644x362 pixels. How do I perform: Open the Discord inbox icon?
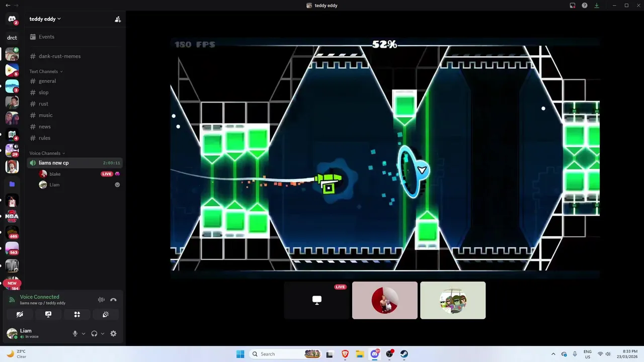(573, 6)
